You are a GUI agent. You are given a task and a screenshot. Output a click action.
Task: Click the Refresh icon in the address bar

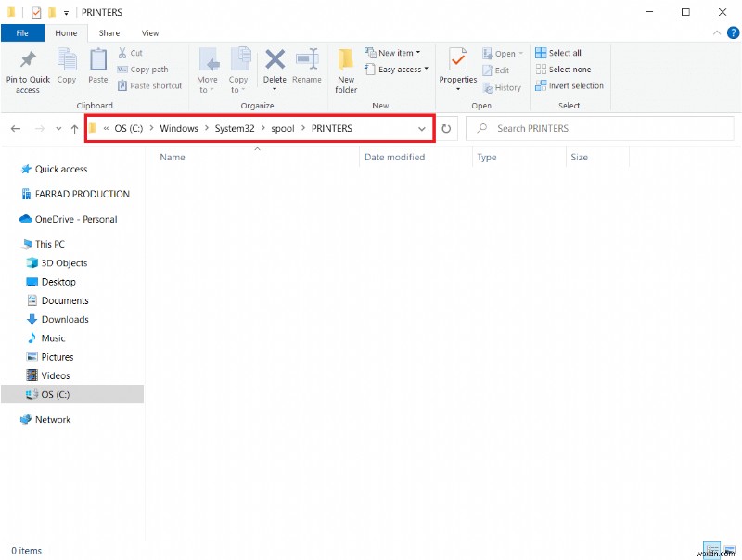(x=446, y=128)
